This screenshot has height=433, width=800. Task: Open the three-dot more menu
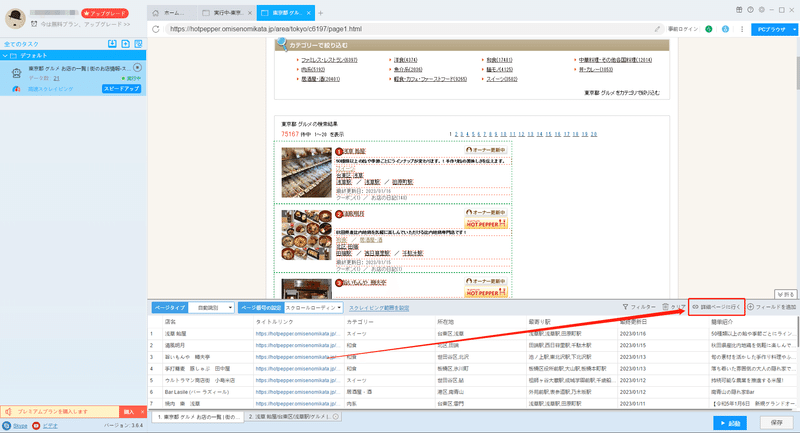click(742, 29)
